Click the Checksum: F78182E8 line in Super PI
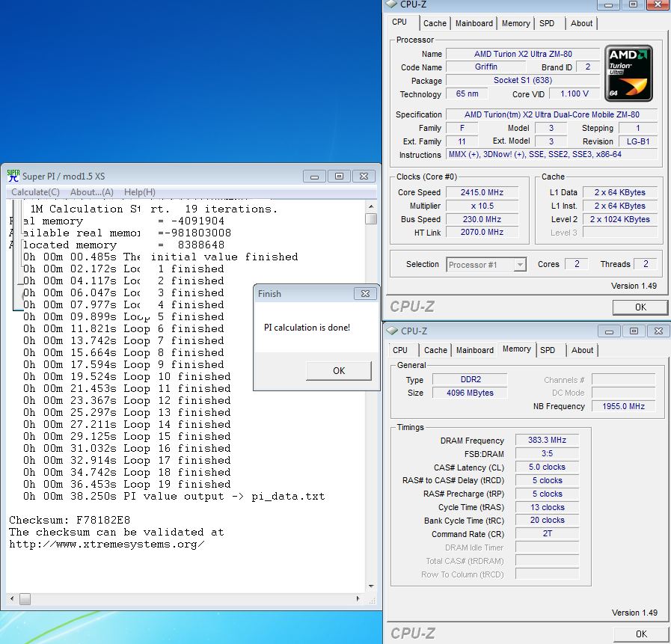Viewport: 671px width, 644px height. coord(70,520)
